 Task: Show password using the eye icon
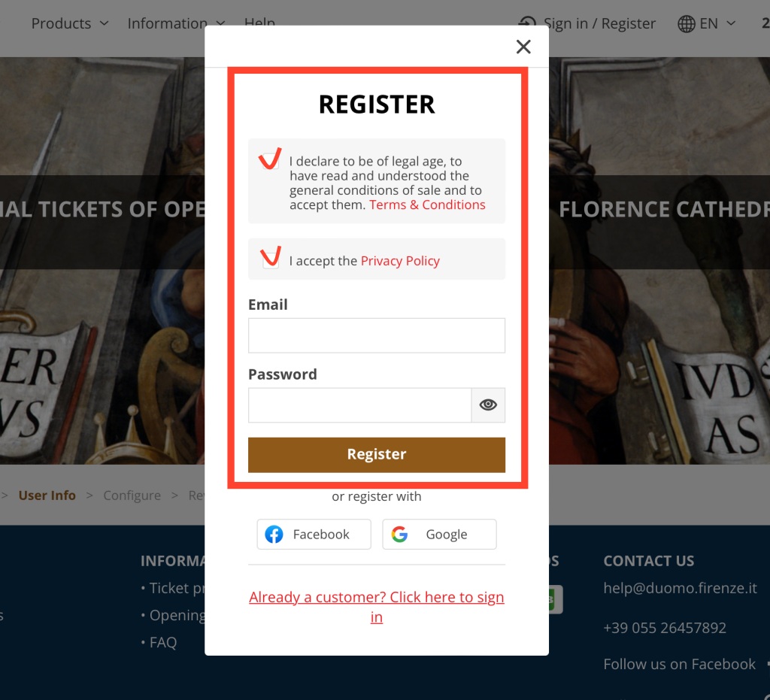tap(487, 405)
